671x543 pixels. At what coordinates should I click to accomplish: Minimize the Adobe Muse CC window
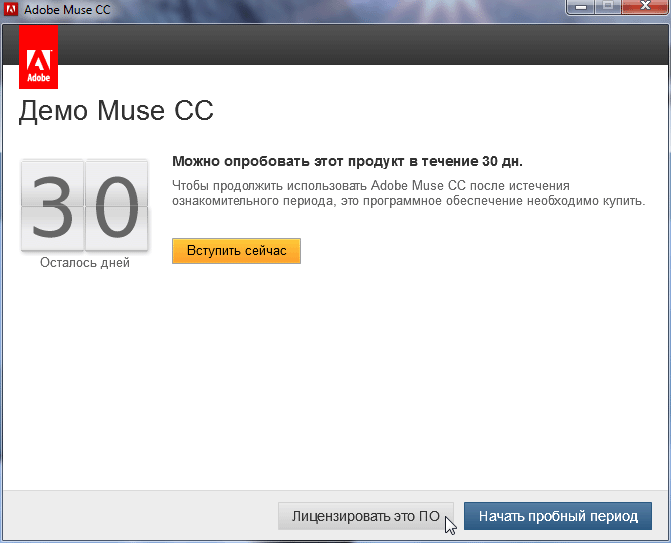[580, 7]
